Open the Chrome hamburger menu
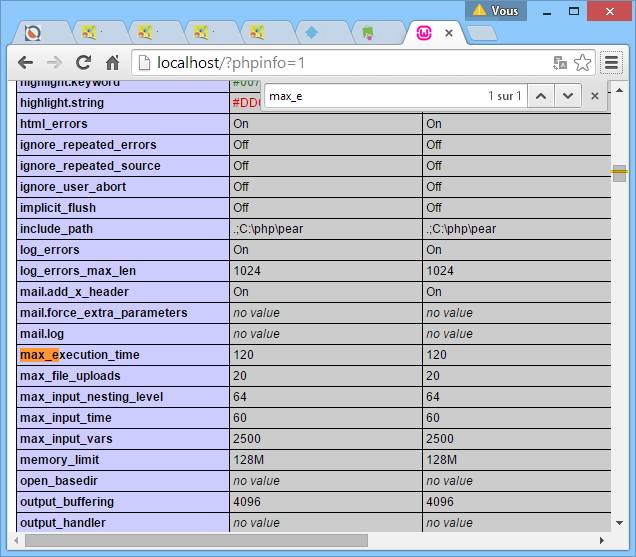Screen dimensions: 636x557 point(610,63)
